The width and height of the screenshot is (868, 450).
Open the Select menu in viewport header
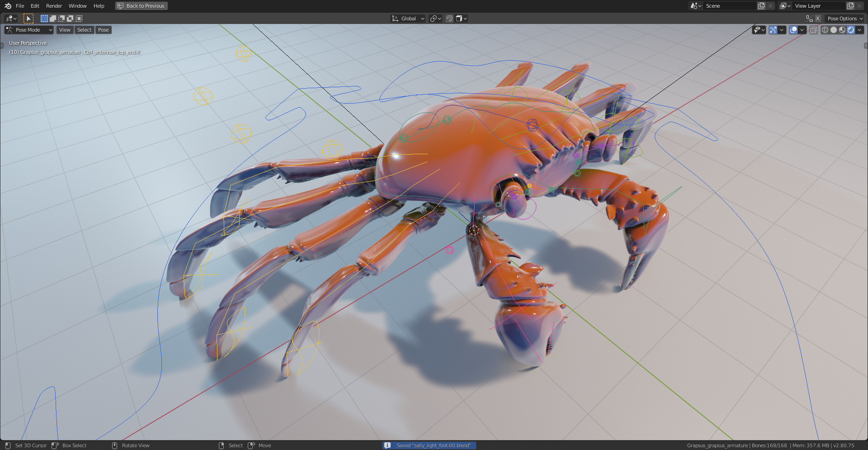coord(84,30)
